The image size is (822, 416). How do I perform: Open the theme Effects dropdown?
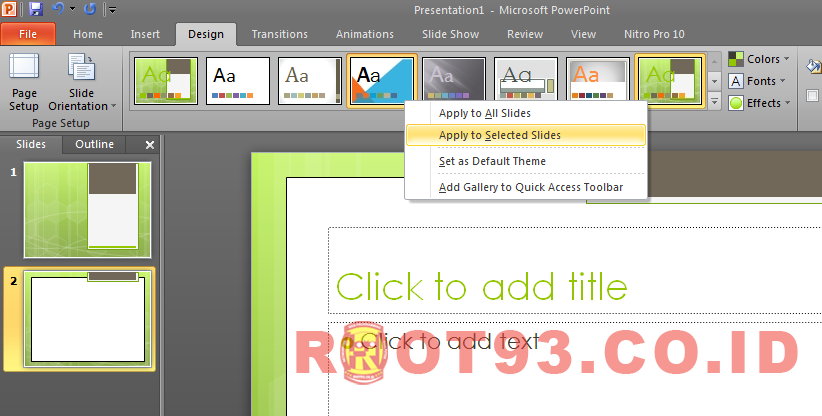pos(759,103)
